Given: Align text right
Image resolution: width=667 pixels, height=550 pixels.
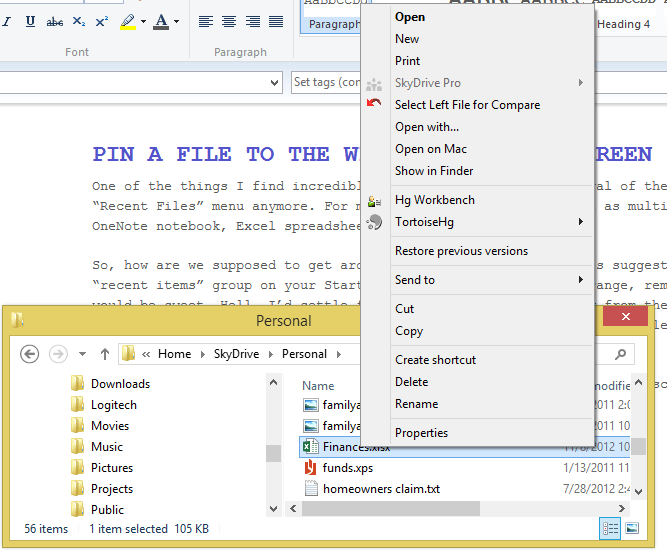Looking at the screenshot, I should click(253, 21).
